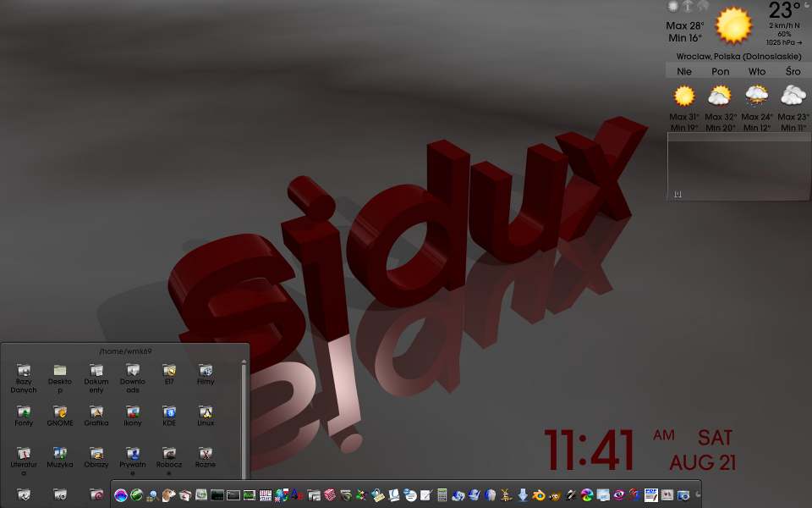Screen dimensions: 812x508
Task: Select the sun icon tab atop the weather widget
Action: coord(672,6)
